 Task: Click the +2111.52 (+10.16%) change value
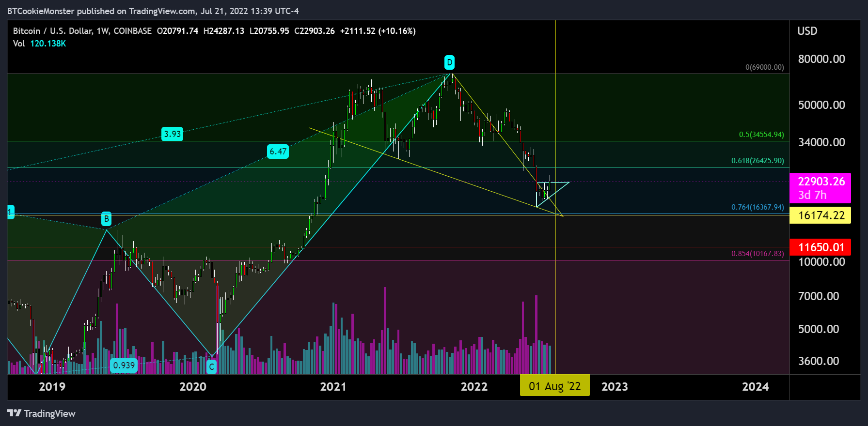(x=378, y=31)
